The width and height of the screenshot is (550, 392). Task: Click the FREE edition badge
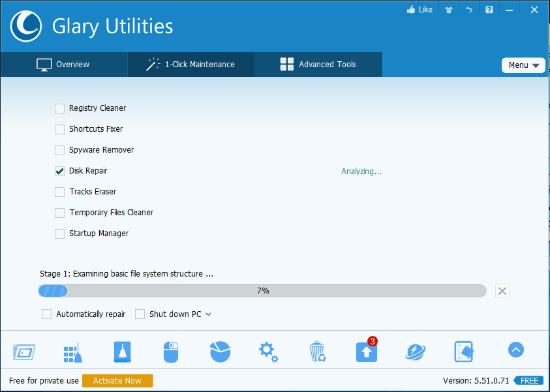tap(529, 381)
